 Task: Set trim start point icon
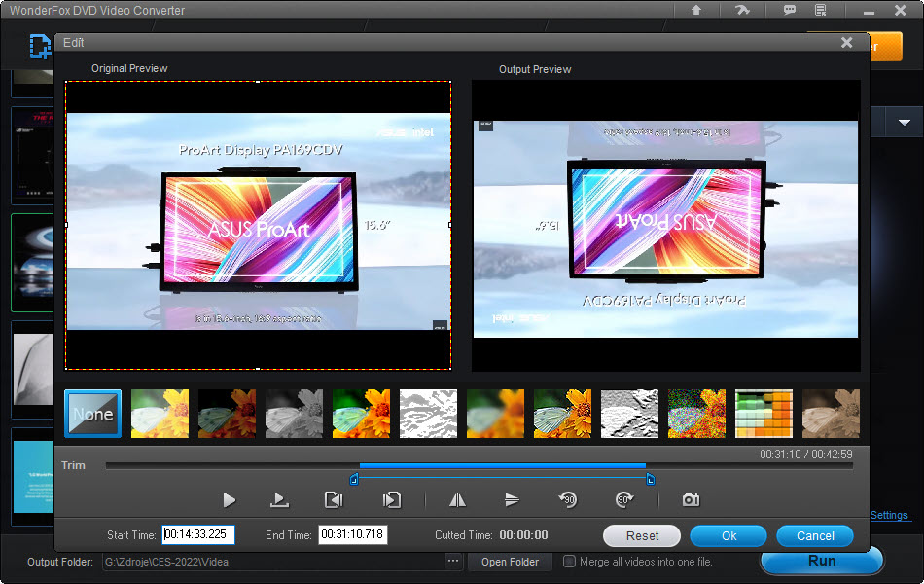click(334, 500)
